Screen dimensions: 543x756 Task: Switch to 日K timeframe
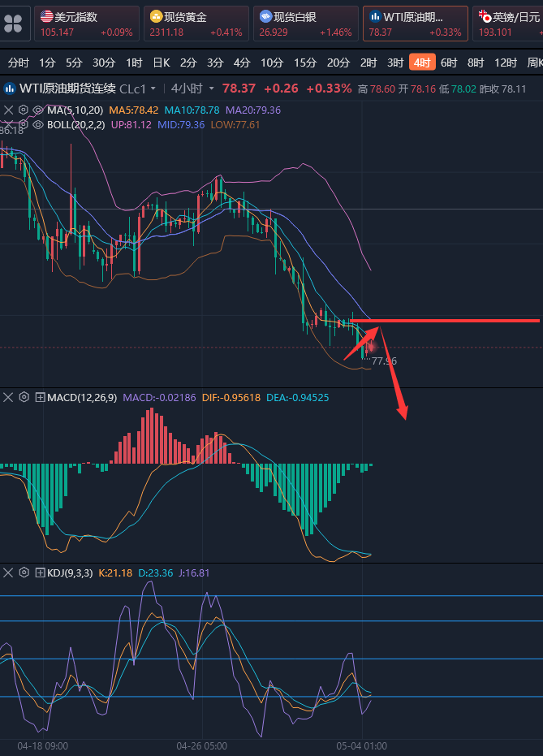162,63
